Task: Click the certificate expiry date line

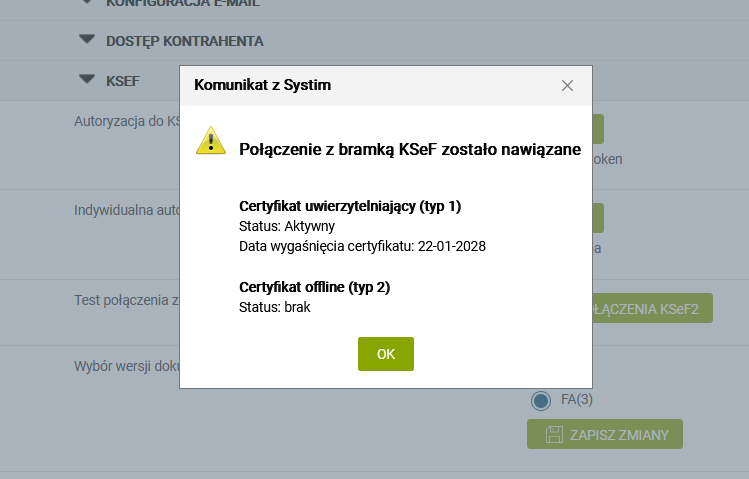Action: [x=362, y=246]
